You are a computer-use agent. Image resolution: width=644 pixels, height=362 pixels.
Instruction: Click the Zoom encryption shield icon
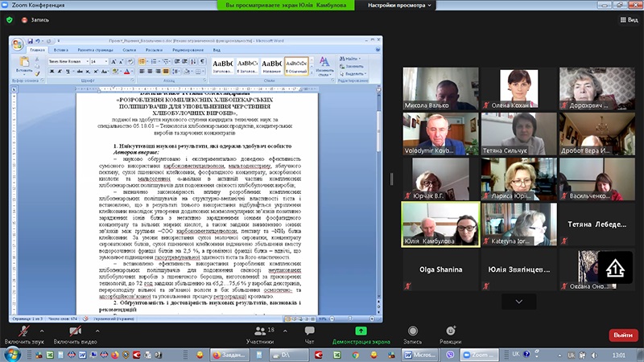click(x=10, y=19)
